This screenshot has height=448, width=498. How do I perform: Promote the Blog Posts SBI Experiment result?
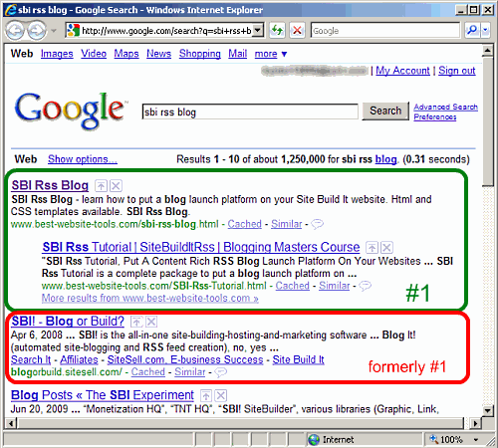206,395
